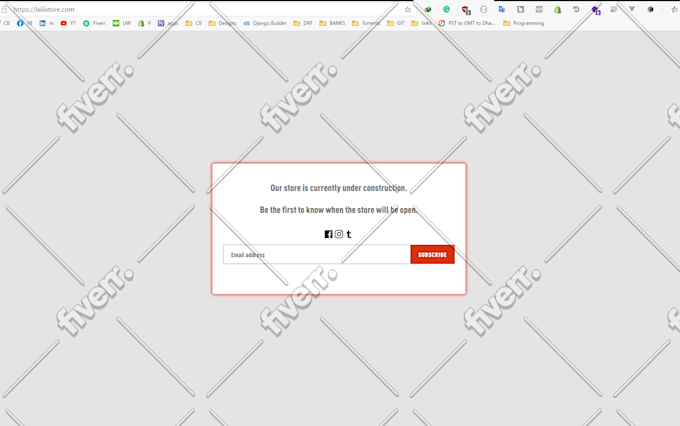680x426 pixels.
Task: Click the black hexagon extension icon
Action: (x=651, y=9)
